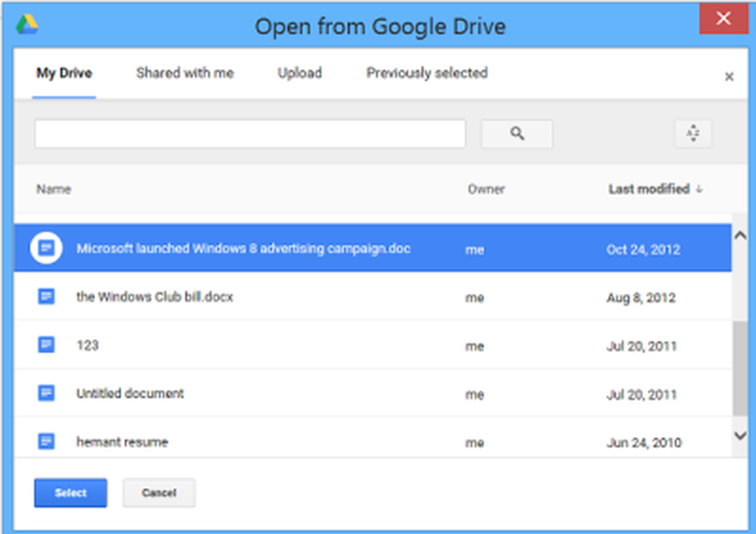Click the doc icon beside Untitled document

pos(46,394)
